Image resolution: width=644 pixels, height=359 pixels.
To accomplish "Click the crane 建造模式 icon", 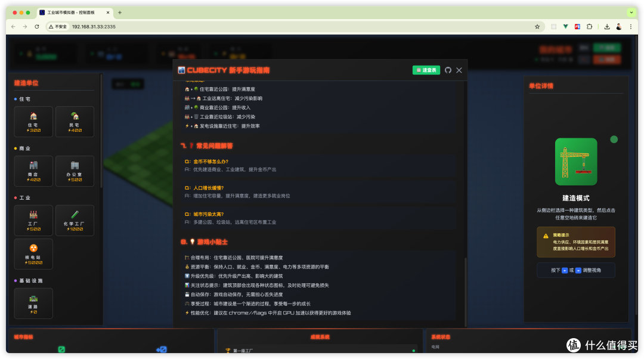I will point(576,162).
